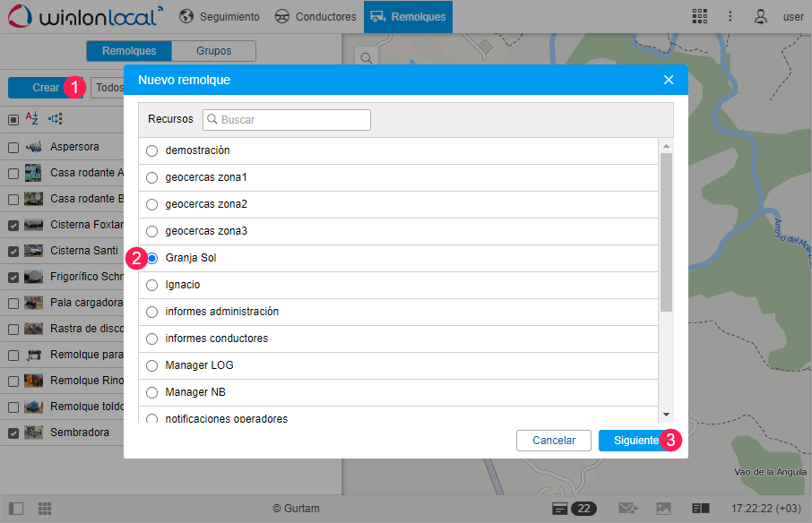The width and height of the screenshot is (812, 523).
Task: Open the image viewer icon in status bar
Action: click(x=663, y=509)
